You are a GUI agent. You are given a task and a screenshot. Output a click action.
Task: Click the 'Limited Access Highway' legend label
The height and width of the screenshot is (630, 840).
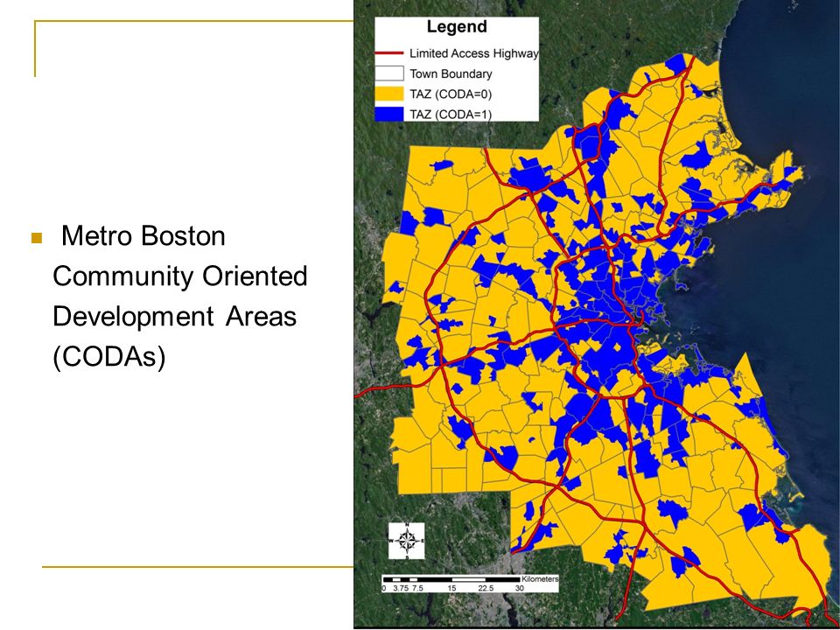coord(473,53)
